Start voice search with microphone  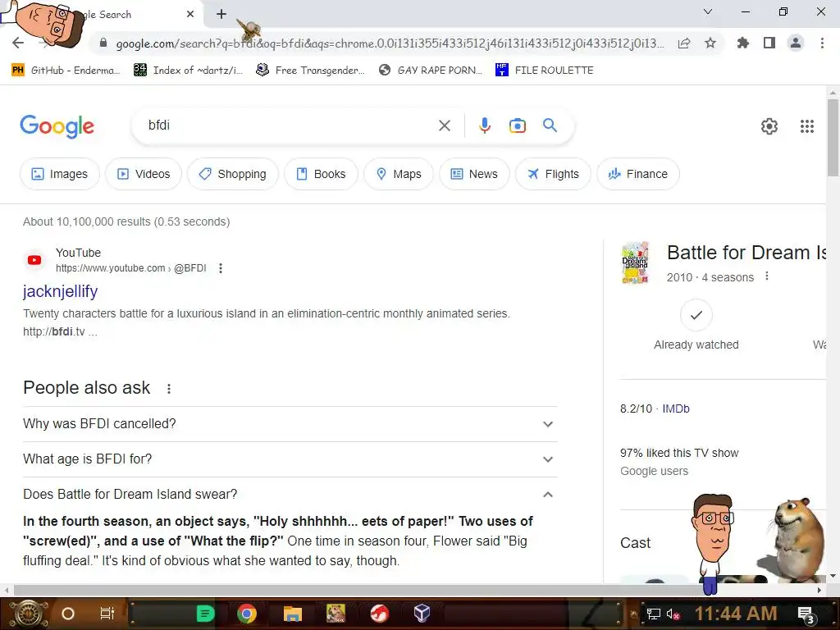(x=484, y=126)
